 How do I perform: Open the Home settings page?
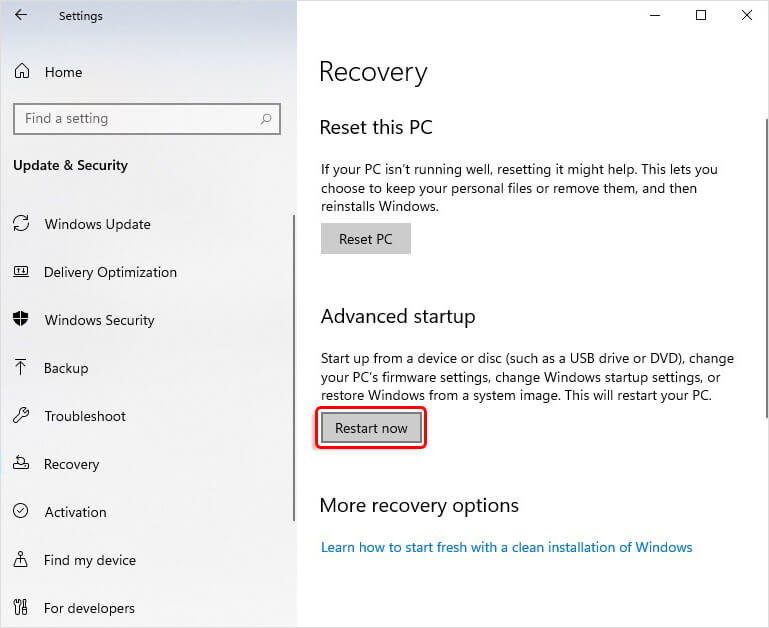click(63, 72)
